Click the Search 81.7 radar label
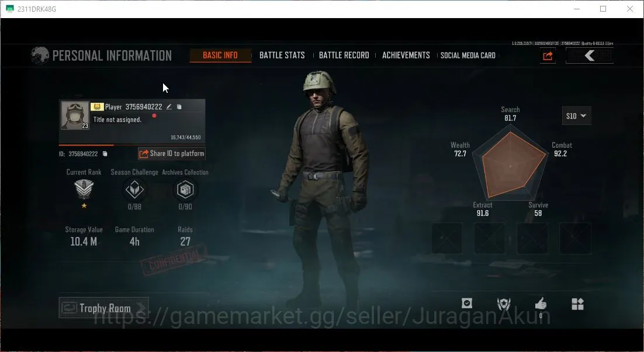 510,114
